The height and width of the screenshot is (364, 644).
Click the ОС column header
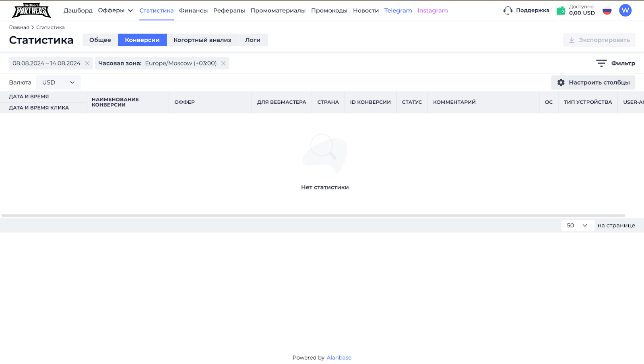549,102
